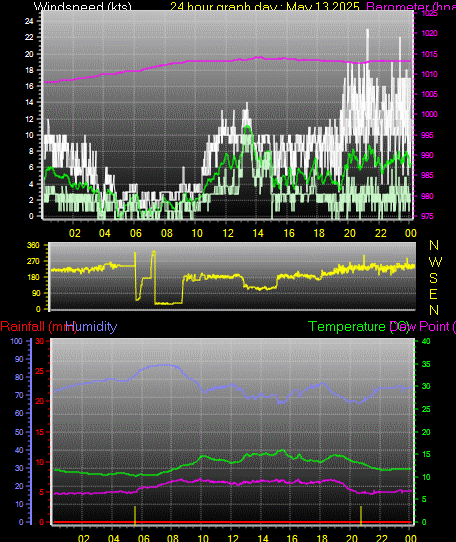
Task: Click the 12 hour tick on wind graph
Action: 228,233
